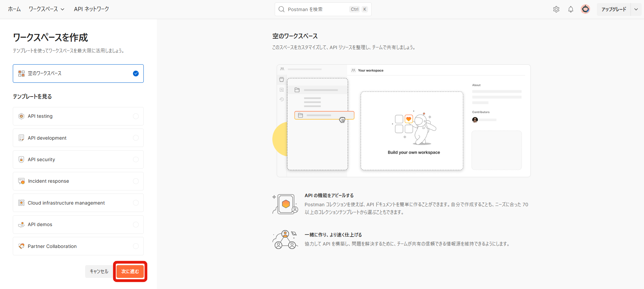Select the Cloud infrastructure management radio button
The image size is (644, 289).
pos(136,203)
